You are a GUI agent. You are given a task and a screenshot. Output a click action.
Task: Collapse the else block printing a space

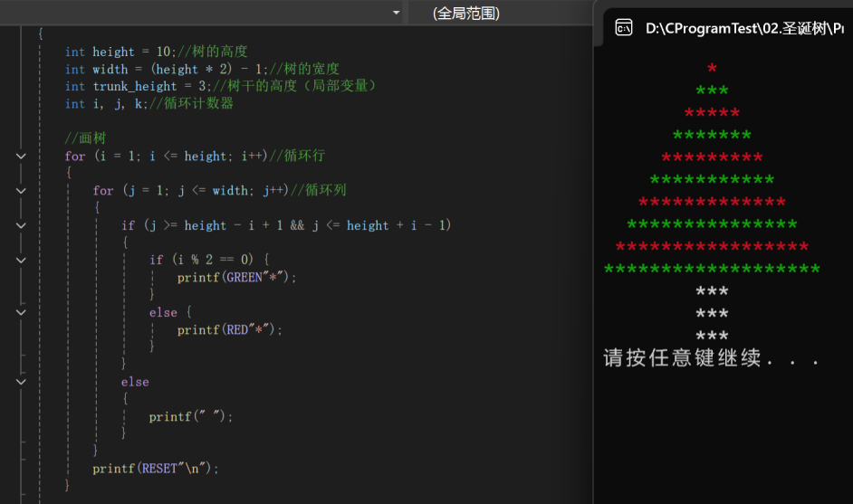(21, 382)
